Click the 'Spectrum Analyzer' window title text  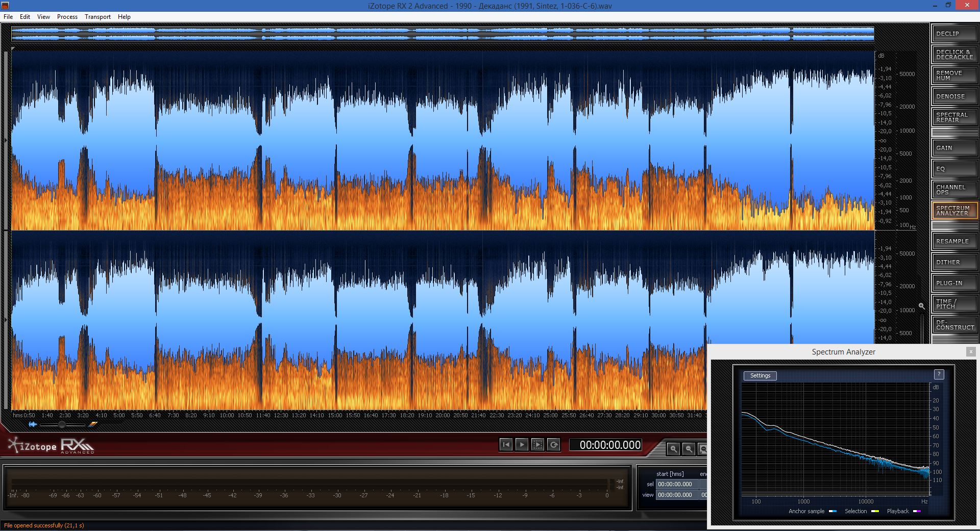click(x=843, y=352)
